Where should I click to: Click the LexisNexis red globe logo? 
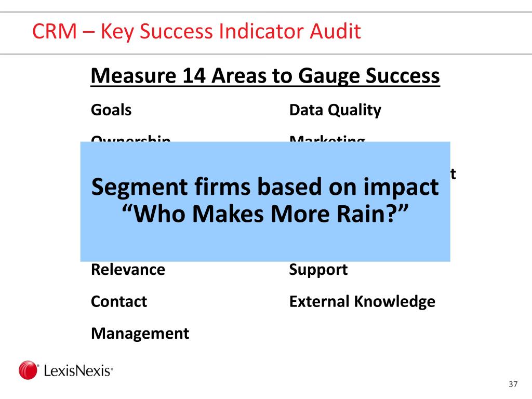[x=28, y=370]
